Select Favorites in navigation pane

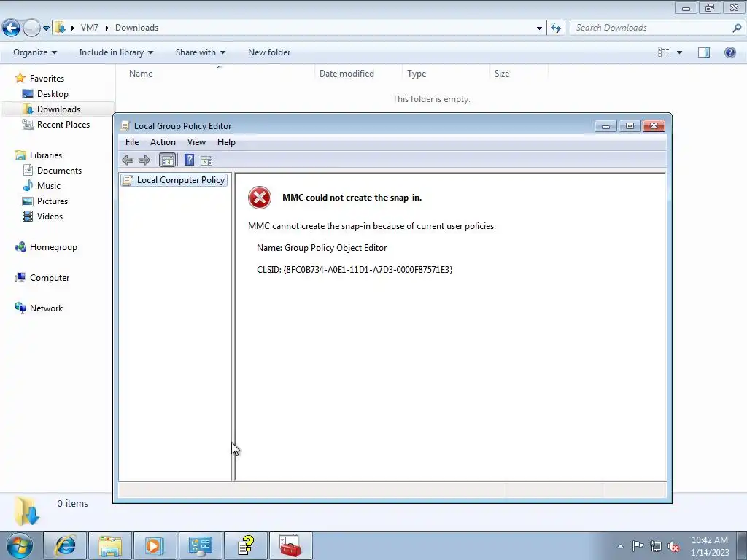point(39,78)
